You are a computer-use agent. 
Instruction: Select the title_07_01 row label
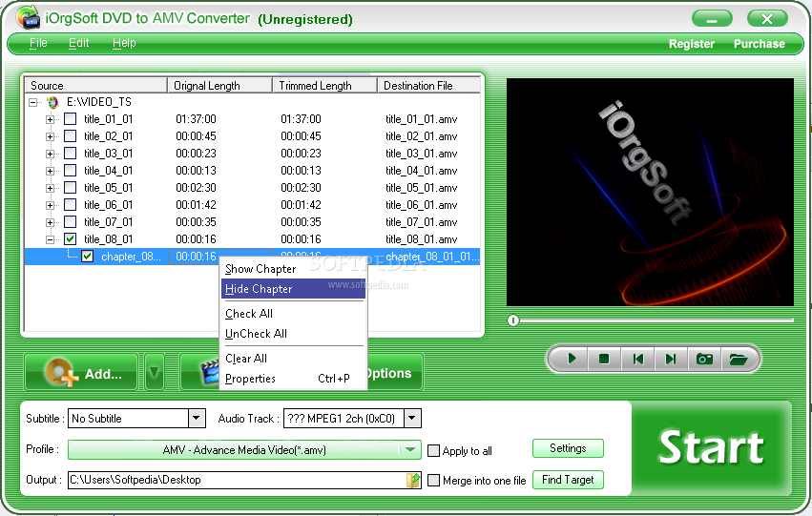[108, 222]
